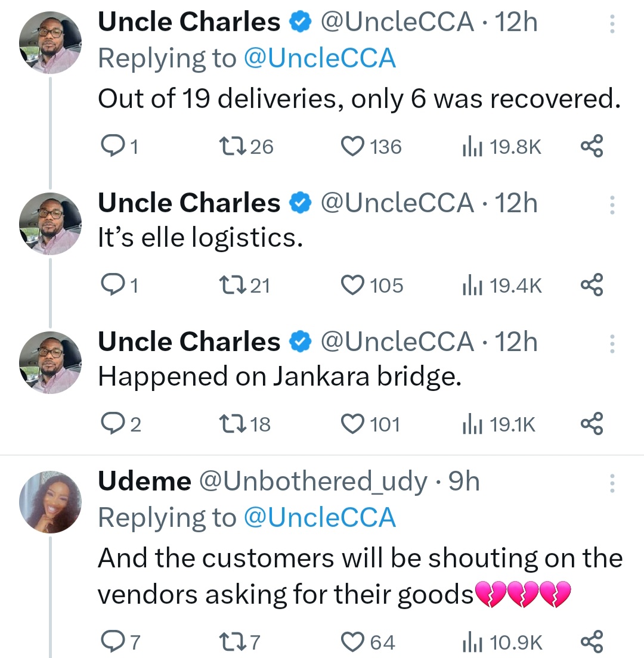
Task: Like the "Happened on Jankara bridge" tweet
Action: point(352,424)
